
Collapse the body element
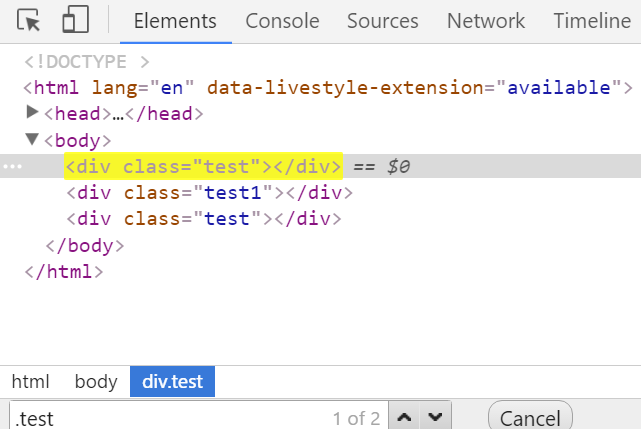point(32,139)
